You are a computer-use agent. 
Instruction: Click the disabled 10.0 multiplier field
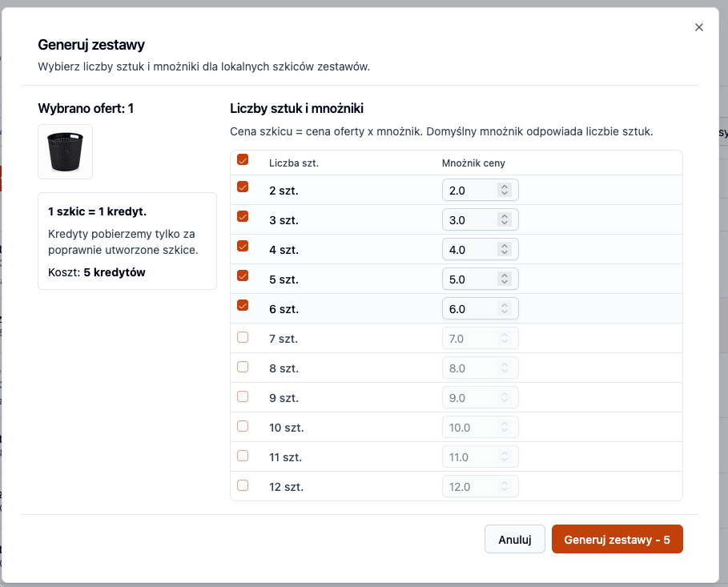point(480,428)
